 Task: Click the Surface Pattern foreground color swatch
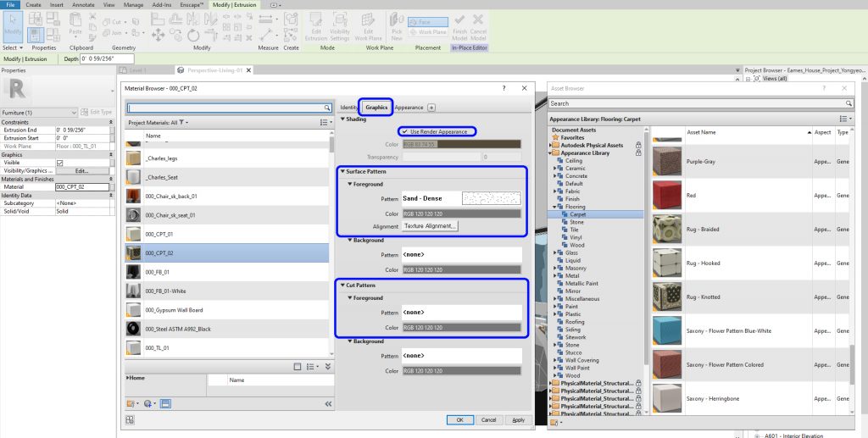tap(461, 214)
